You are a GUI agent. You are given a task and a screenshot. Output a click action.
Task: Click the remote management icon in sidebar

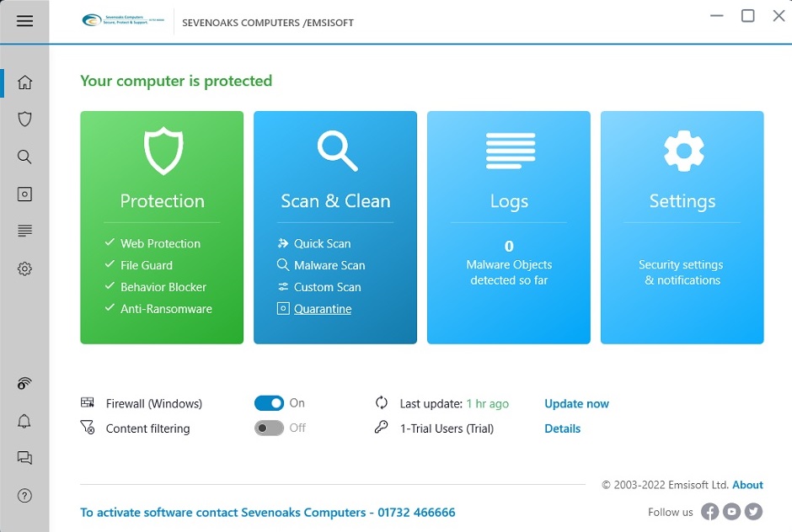[24, 384]
